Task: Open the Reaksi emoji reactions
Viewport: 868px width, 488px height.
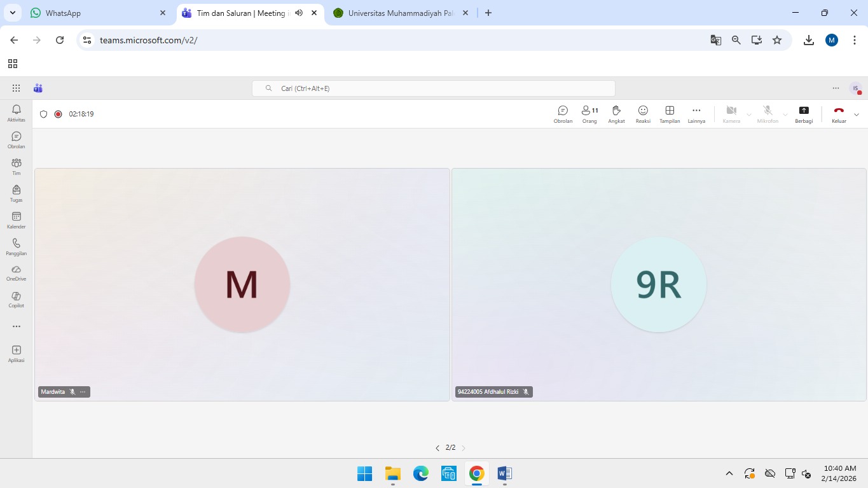Action: [x=643, y=114]
